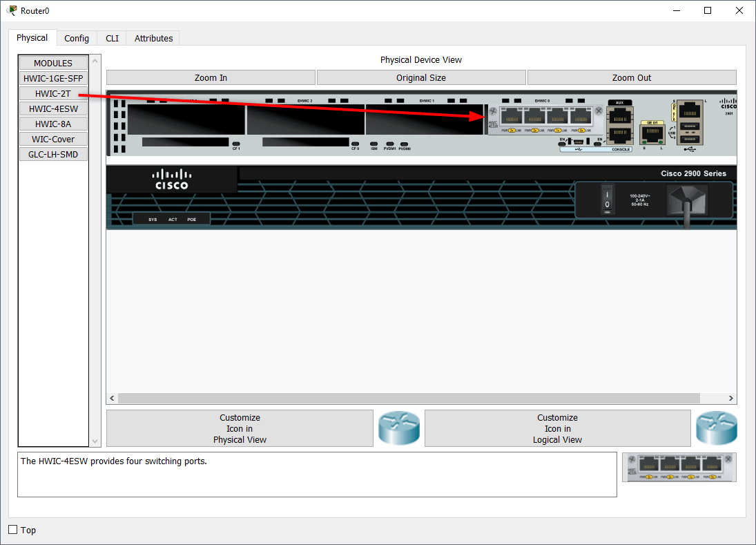Click the router icon next to Logical View button

(x=717, y=428)
